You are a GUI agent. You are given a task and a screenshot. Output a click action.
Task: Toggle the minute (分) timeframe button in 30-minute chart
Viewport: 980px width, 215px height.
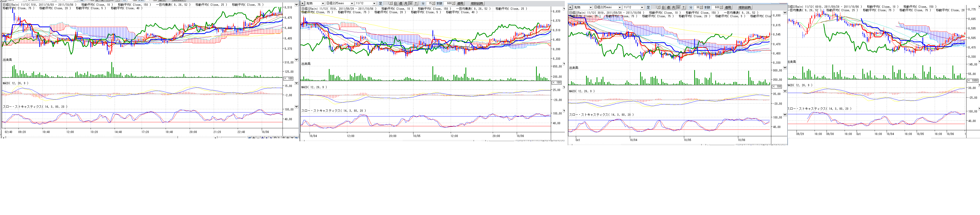678,7
